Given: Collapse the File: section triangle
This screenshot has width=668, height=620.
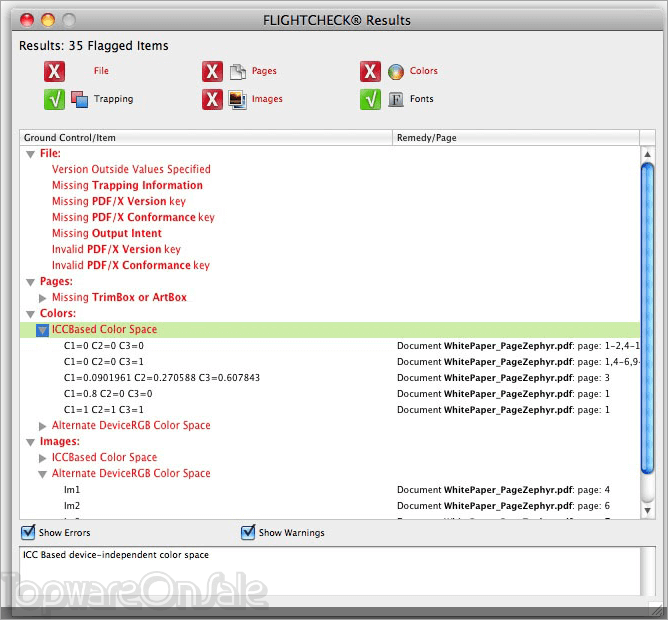Looking at the screenshot, I should point(30,154).
